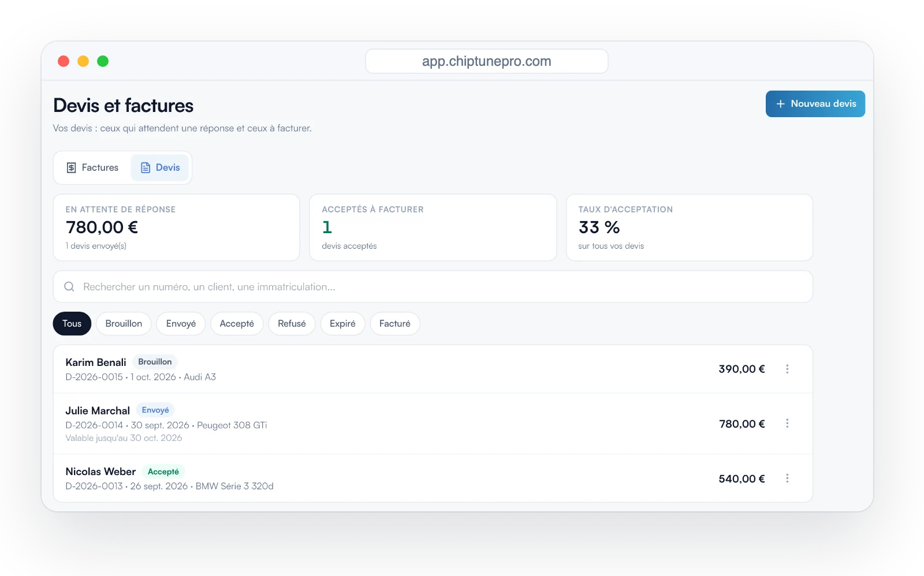Show all quotes with Tous filter
The image size is (924, 576).
(72, 324)
